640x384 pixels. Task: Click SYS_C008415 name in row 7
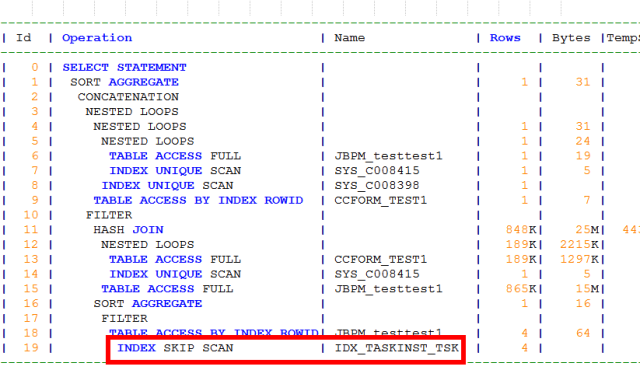pos(377,171)
